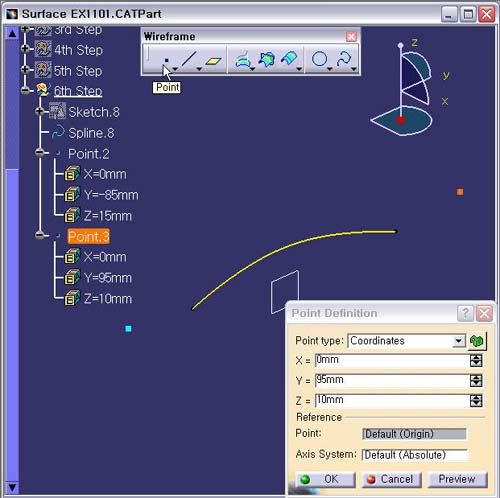Image resolution: width=500 pixels, height=498 pixels.
Task: Select the Plane tool icon
Action: pyautogui.click(x=214, y=61)
